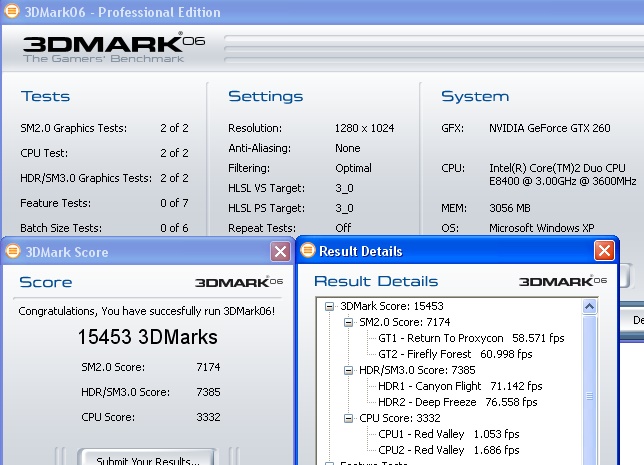644x465 pixels.
Task: Click the 3DMark06 main window title icon
Action: tap(12, 11)
